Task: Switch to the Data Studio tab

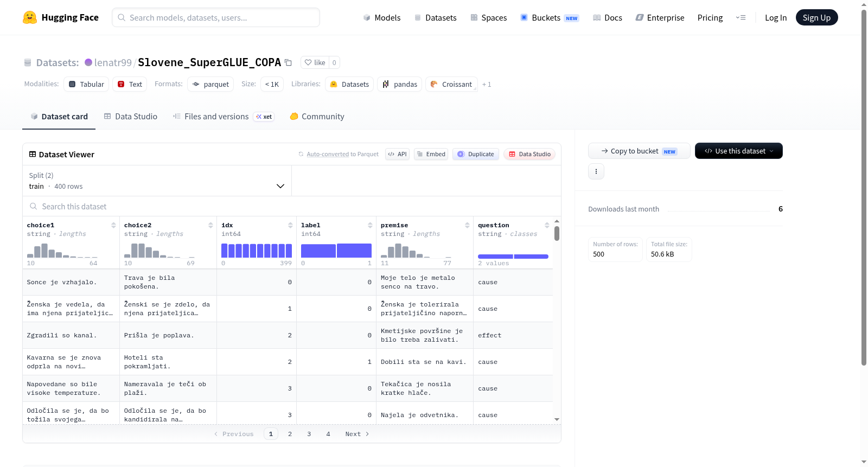Action: tap(131, 117)
